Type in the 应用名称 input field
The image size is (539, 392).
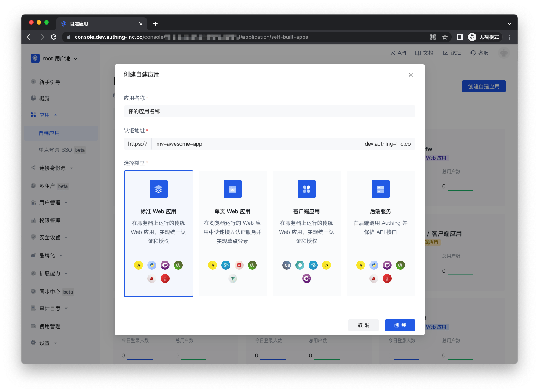269,111
